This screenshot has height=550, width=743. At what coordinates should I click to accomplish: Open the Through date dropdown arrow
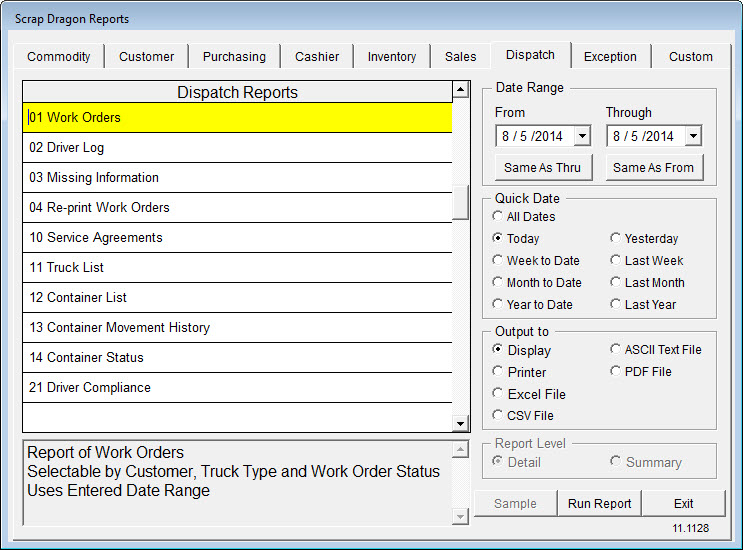(x=693, y=136)
